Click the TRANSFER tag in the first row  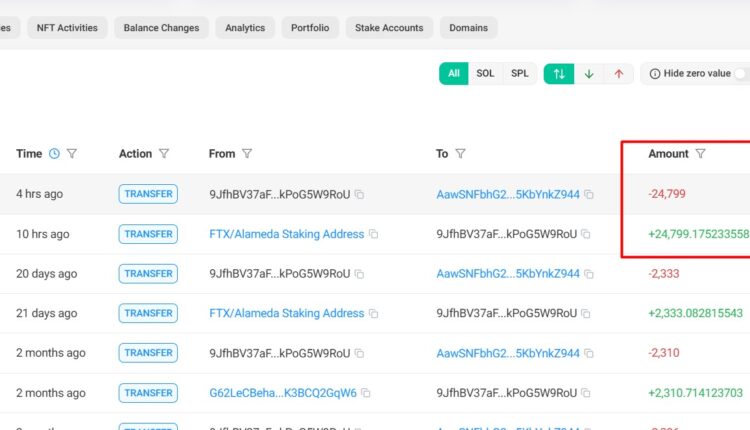tap(148, 194)
